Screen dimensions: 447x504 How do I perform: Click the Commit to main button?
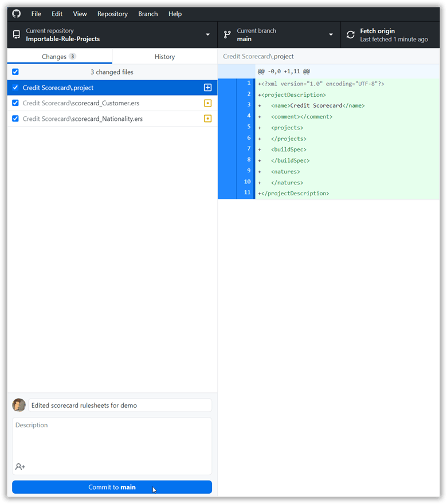(x=112, y=487)
